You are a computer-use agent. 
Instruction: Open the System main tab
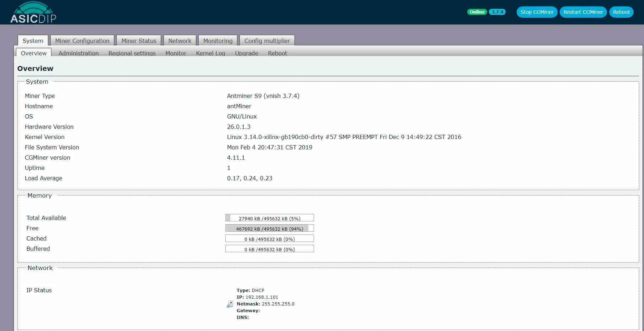click(33, 41)
